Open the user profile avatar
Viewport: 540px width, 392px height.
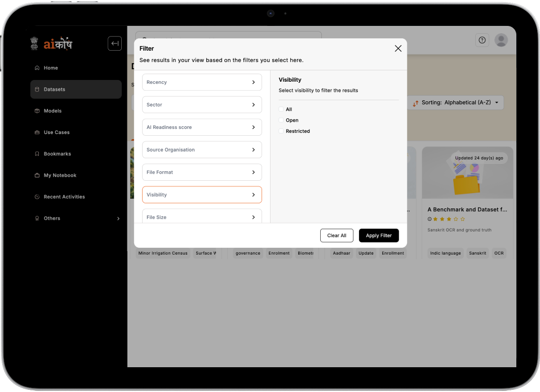(501, 40)
